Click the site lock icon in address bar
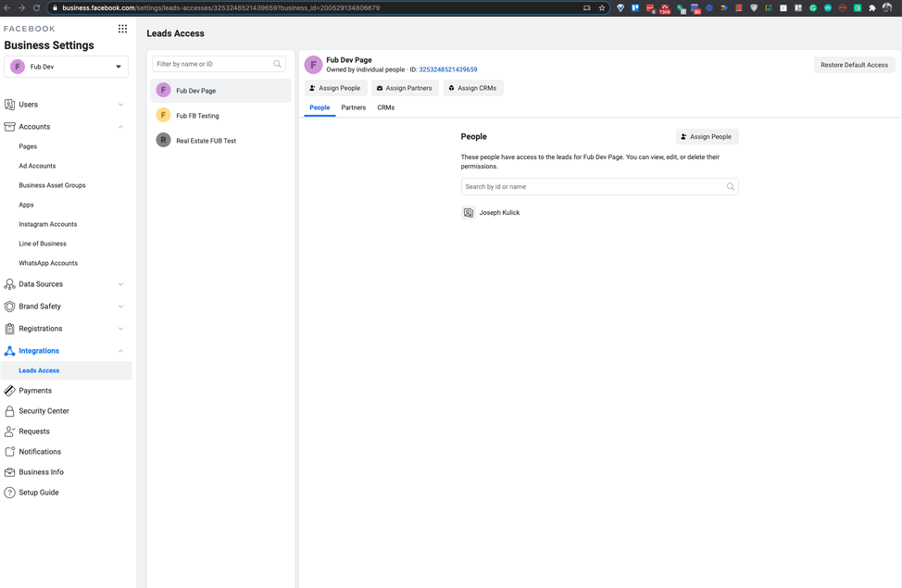902x588 pixels. click(55, 8)
